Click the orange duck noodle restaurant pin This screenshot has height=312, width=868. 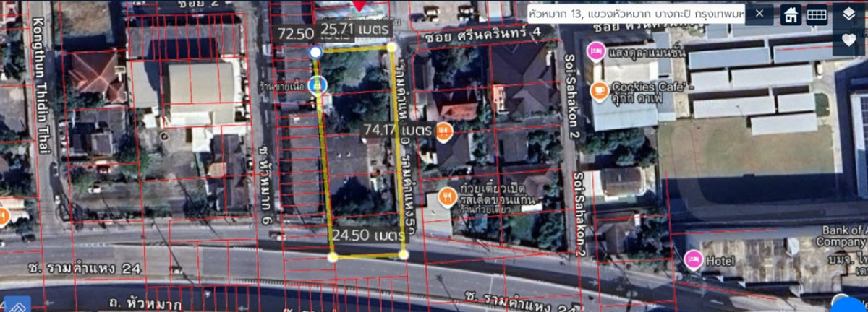pos(448,196)
